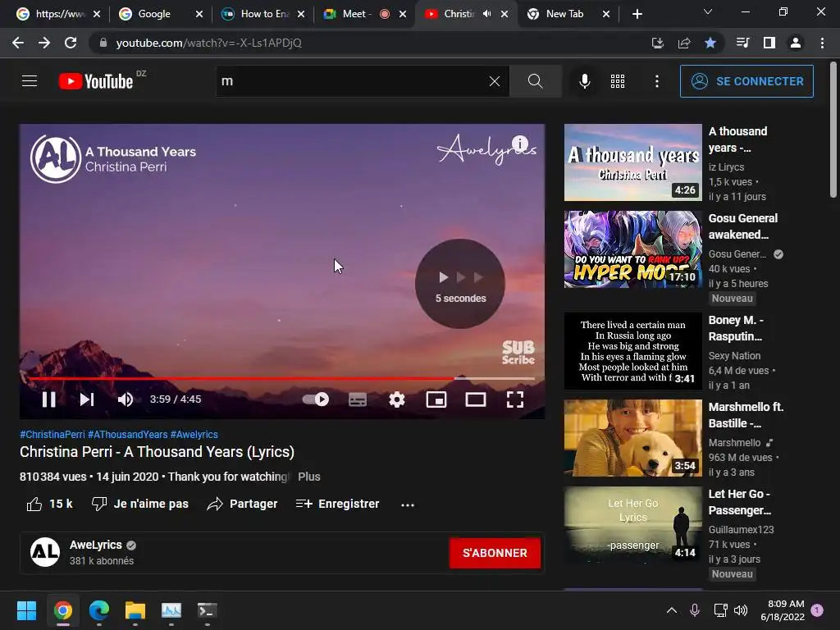Dislike the video, Je n'aime pas

(x=139, y=504)
